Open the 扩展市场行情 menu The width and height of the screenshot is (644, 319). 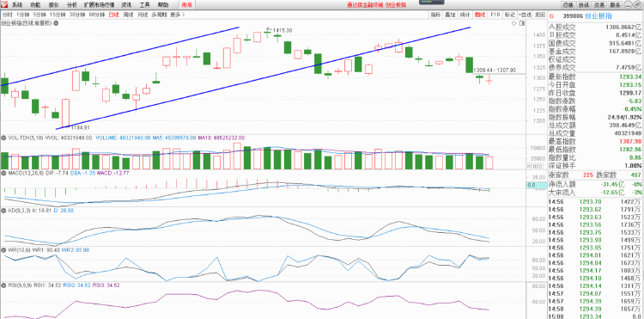coord(99,5)
